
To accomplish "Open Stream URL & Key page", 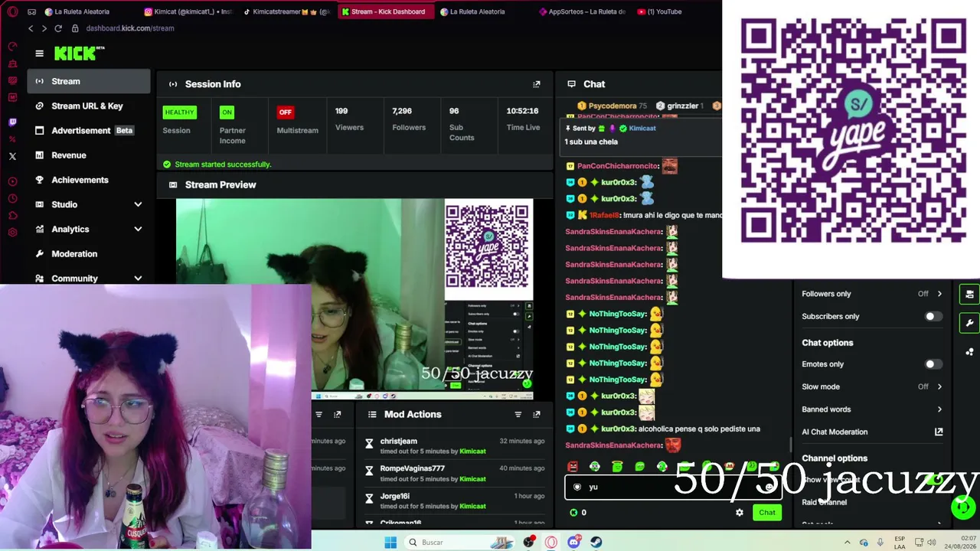I will (89, 106).
